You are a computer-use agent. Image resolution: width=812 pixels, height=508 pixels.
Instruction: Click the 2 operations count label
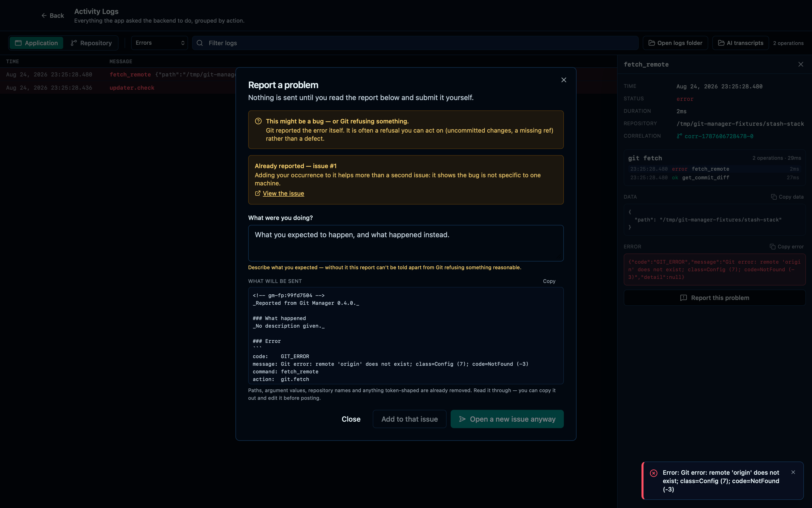pos(788,43)
